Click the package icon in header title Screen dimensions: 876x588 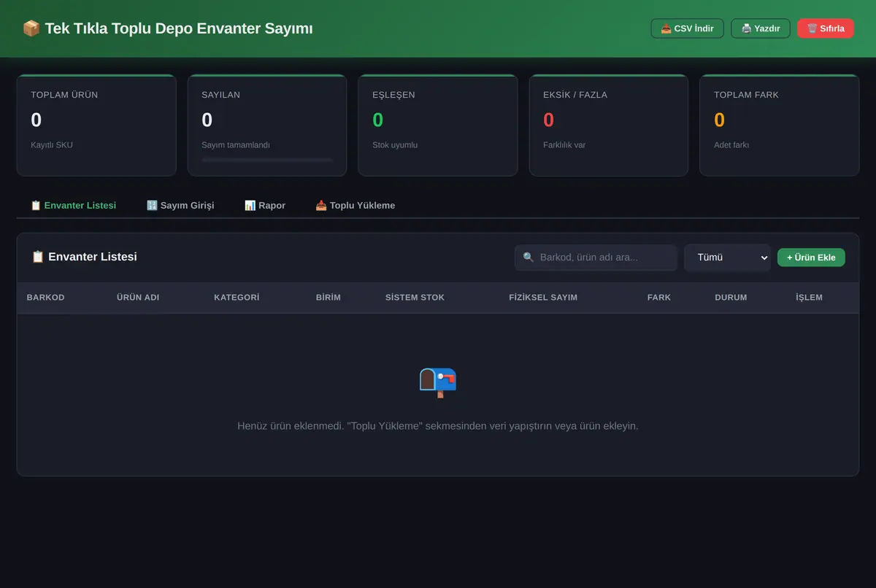(x=31, y=28)
